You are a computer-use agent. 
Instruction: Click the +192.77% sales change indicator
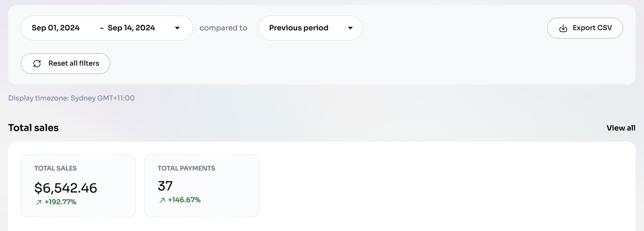point(61,202)
